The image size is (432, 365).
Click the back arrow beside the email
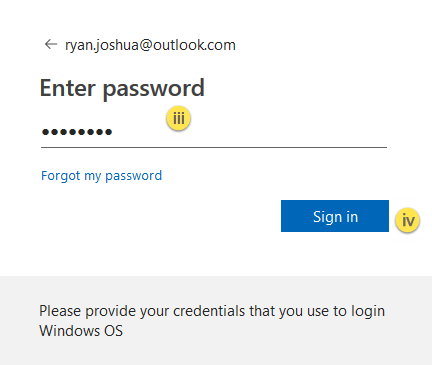51,44
